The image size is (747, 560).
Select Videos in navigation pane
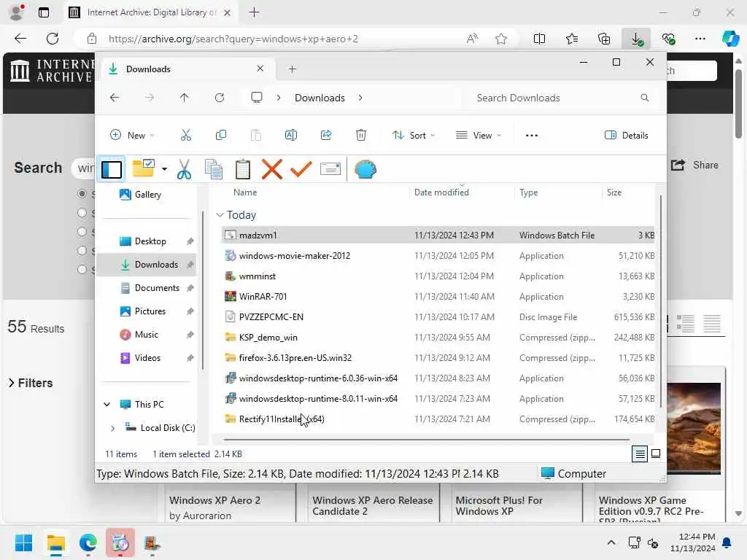147,357
